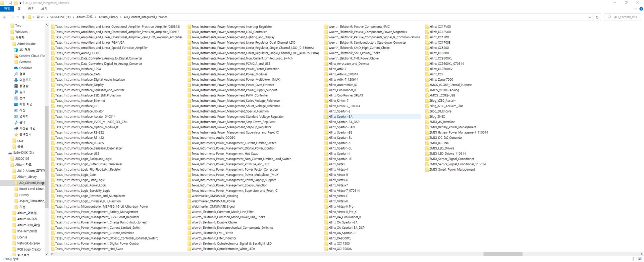Screen dimensions: 644x262
Task: Select the ZMDI_Smart_Power_Management folder
Action: pos(450,170)
